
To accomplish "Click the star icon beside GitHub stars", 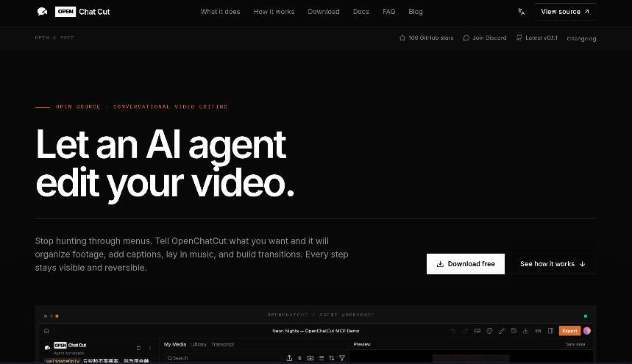I will tap(402, 38).
